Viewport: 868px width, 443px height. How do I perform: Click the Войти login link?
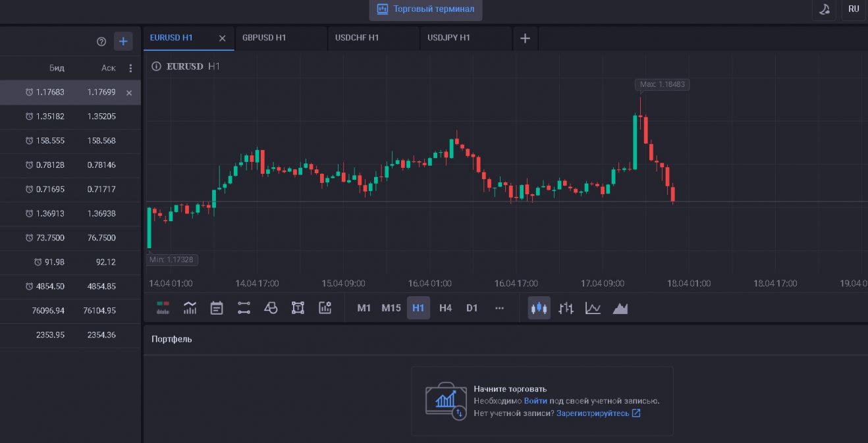(x=535, y=400)
